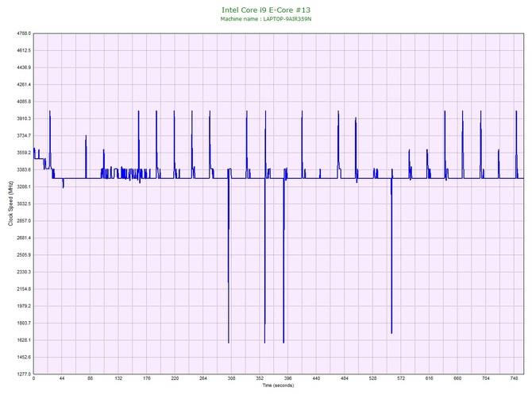Image resolution: width=532 pixels, height=399 pixels.
Task: Click the 352 x-axis time label
Action: 260,378
